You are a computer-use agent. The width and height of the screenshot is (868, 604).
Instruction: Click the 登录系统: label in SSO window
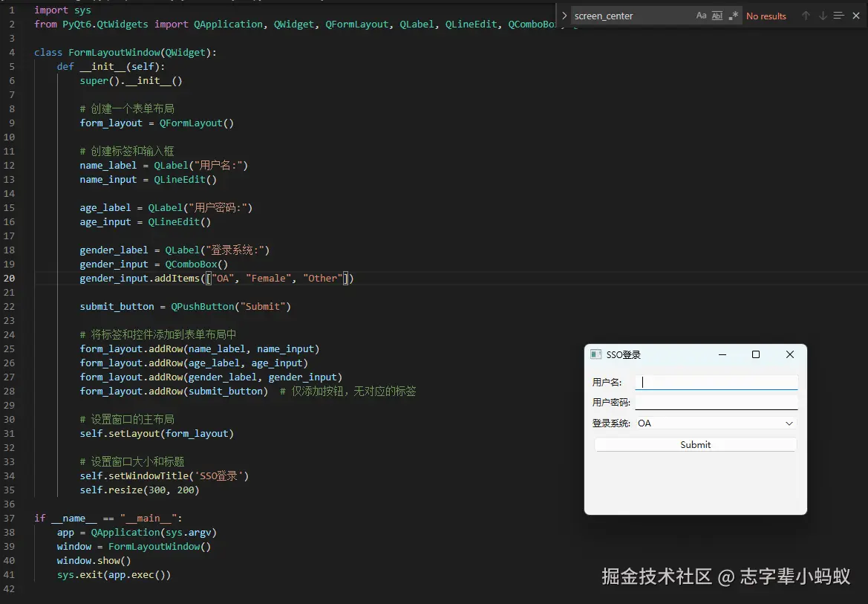tap(612, 423)
